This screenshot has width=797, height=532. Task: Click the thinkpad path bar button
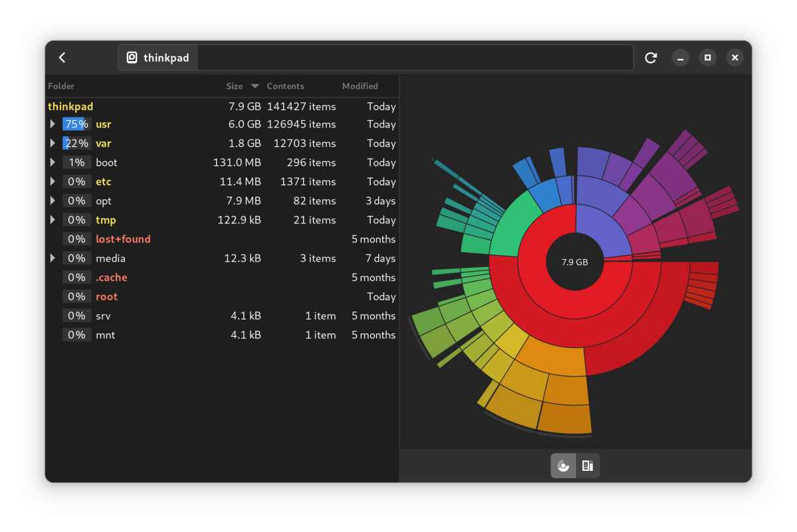[158, 57]
